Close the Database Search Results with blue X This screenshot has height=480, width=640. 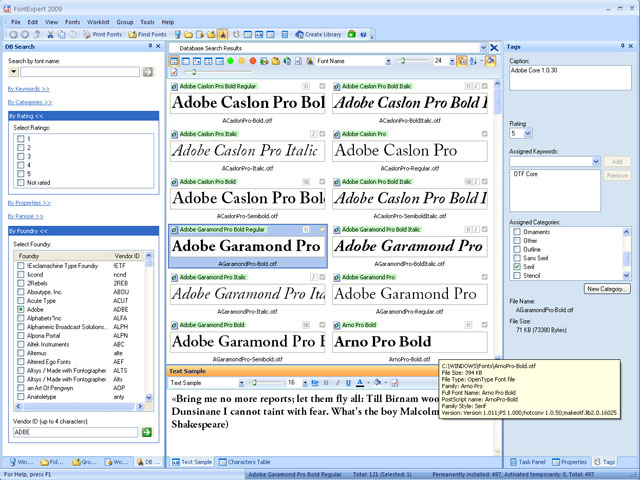click(x=494, y=48)
